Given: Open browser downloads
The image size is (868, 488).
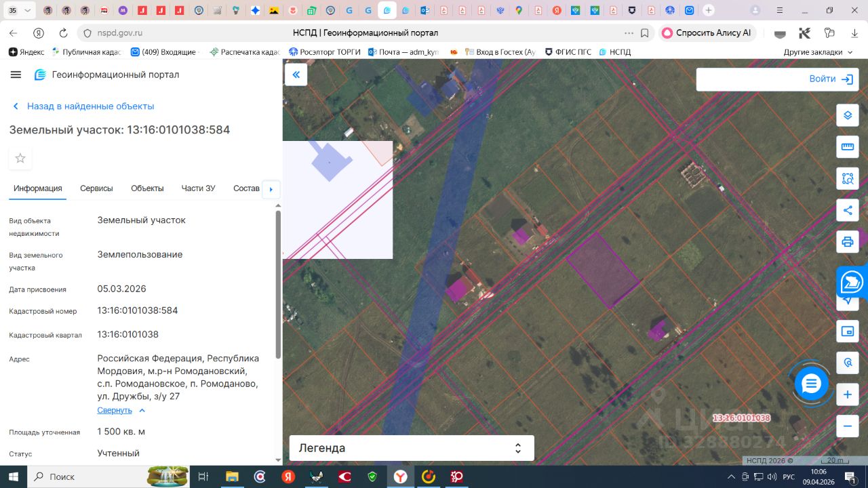Looking at the screenshot, I should (x=854, y=33).
